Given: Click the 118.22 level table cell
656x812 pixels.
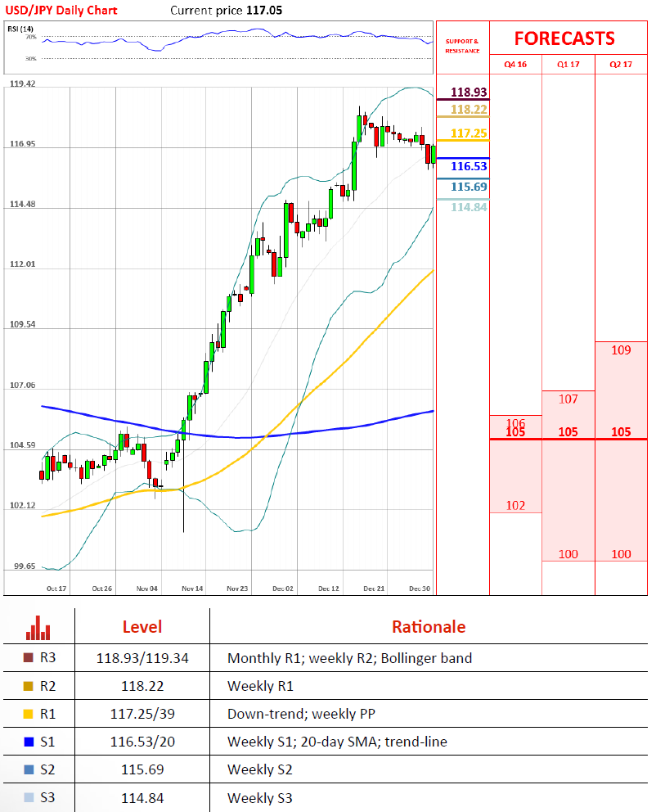Looking at the screenshot, I should pos(142,686).
